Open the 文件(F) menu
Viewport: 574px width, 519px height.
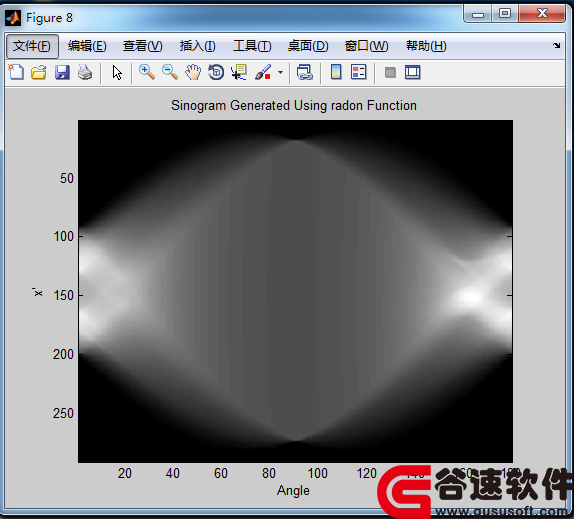pyautogui.click(x=32, y=46)
